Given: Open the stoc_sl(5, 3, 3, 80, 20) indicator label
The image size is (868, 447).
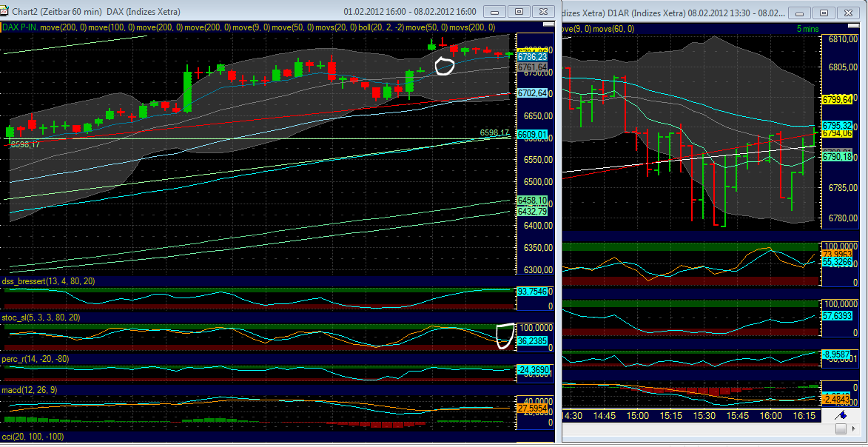Looking at the screenshot, I should tap(41, 317).
